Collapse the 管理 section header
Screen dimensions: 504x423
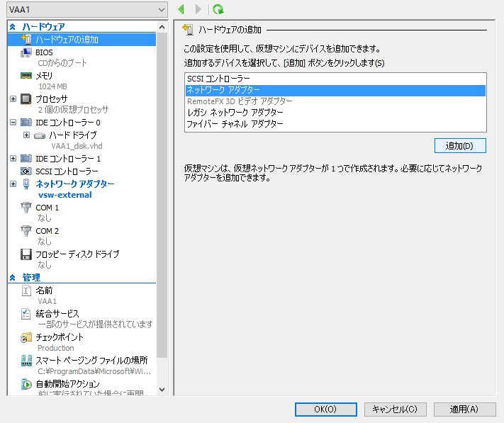13,278
